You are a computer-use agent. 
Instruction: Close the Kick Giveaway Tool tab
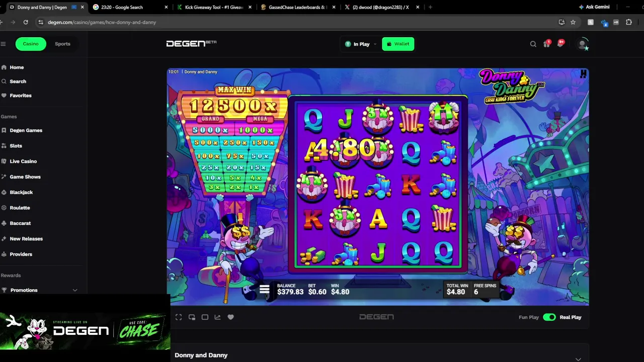click(x=250, y=7)
